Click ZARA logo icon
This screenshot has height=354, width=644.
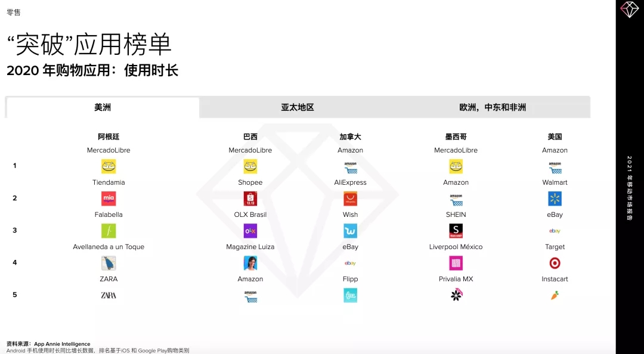[x=109, y=295]
